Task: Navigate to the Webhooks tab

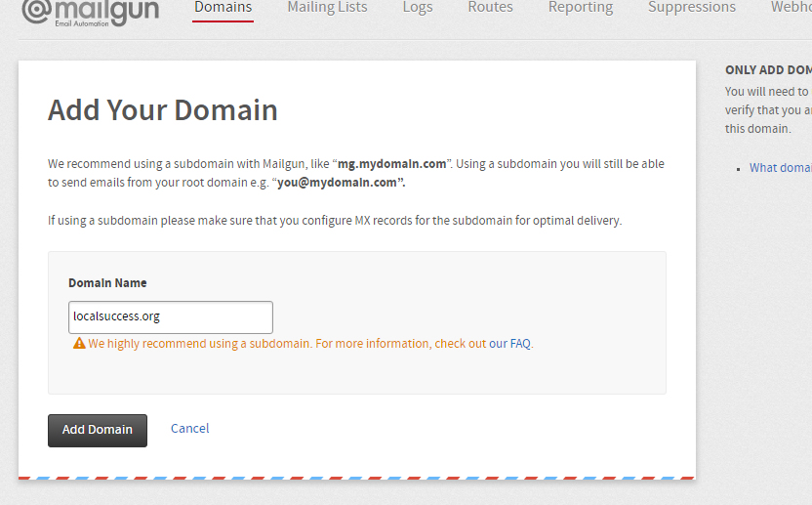Action: click(x=791, y=8)
